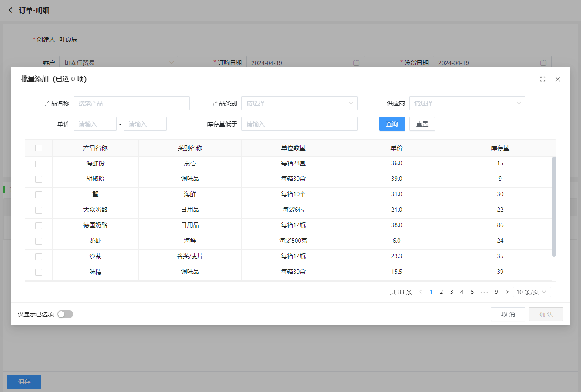Enable the 仅显示已选项 toggle switch
The width and height of the screenshot is (581, 392).
pyautogui.click(x=65, y=314)
